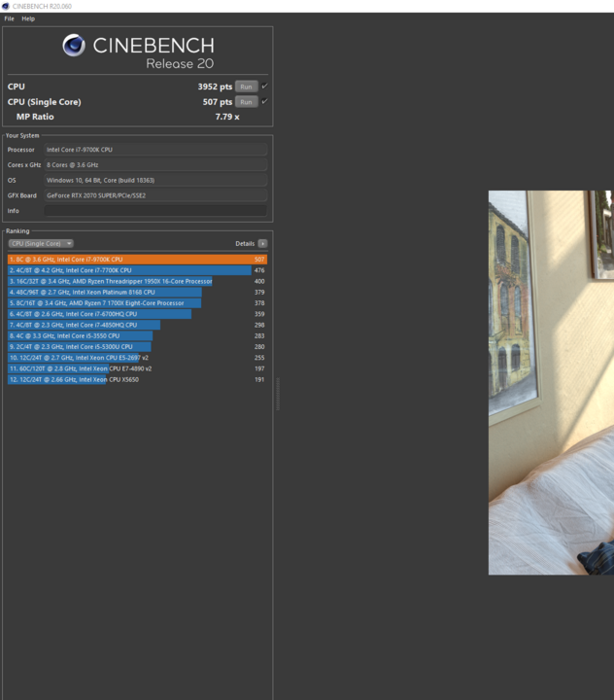Screen dimensions: 614x700
Task: Select ranking row 6 Core i7-6700HQ
Action: click(137, 314)
